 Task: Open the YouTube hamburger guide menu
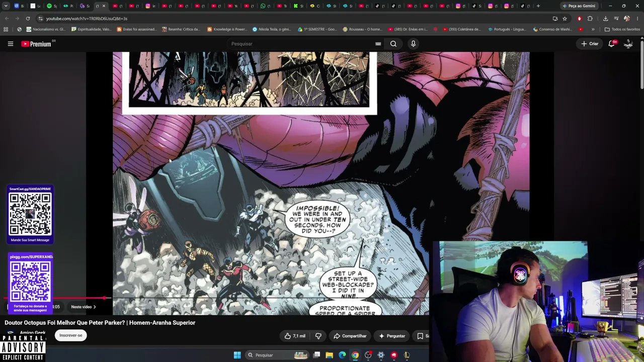pyautogui.click(x=10, y=44)
